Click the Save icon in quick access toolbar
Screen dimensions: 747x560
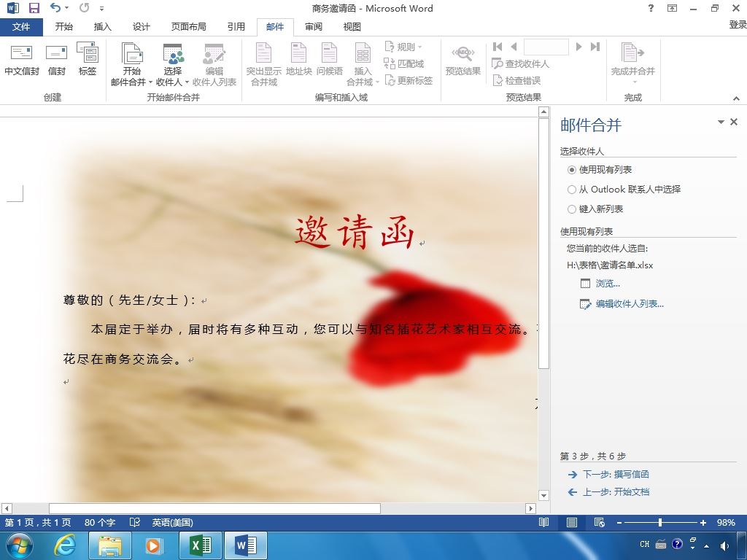point(34,8)
